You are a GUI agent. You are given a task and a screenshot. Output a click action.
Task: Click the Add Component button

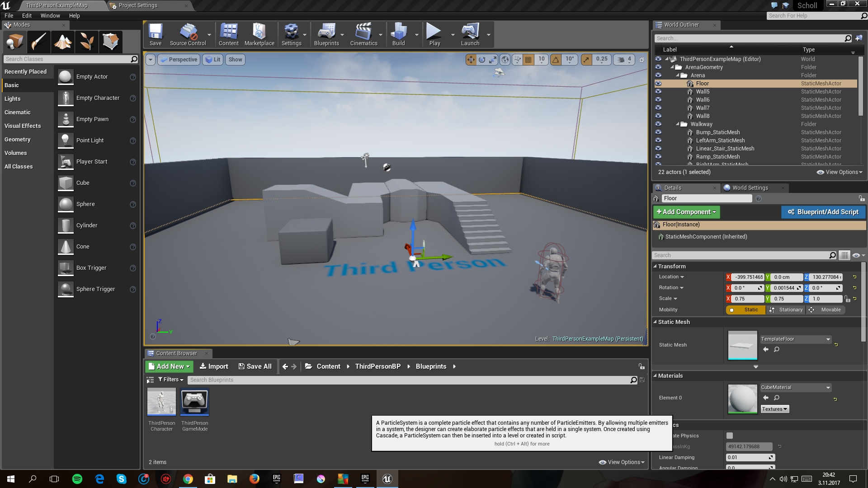pos(686,212)
